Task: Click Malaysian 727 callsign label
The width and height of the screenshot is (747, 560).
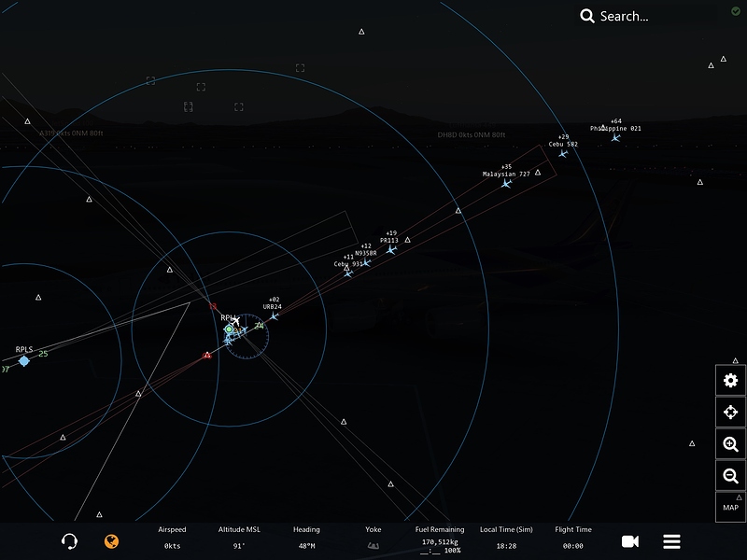Action: point(506,174)
